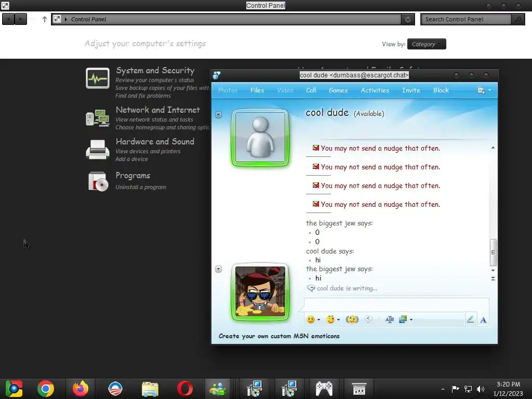Viewport: 532px width, 399px height.
Task: Click the chat history scrollbar thumb
Action: (493, 252)
